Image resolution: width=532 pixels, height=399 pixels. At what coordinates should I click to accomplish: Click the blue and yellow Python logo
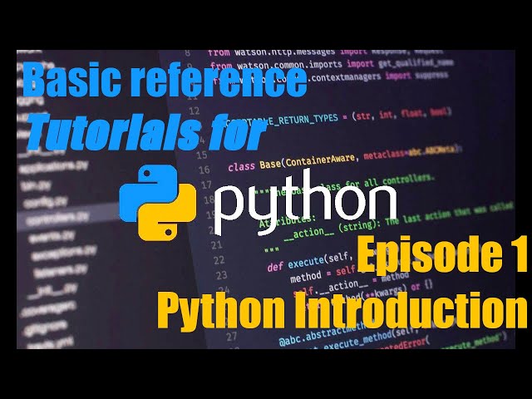(157, 203)
